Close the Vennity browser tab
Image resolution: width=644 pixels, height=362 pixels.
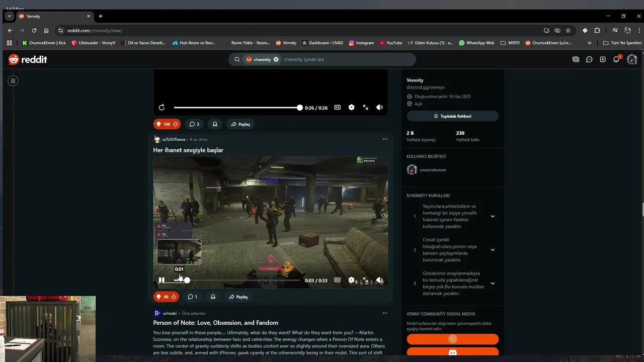click(x=89, y=16)
